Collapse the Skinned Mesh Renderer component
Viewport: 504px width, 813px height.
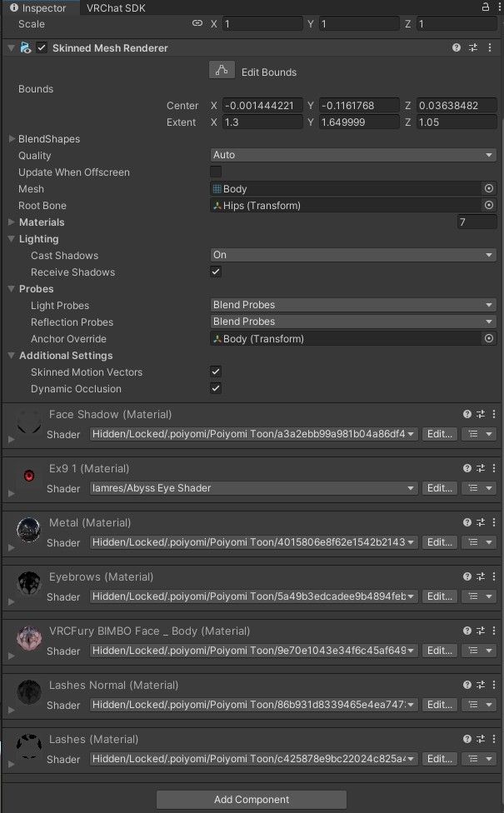point(11,47)
